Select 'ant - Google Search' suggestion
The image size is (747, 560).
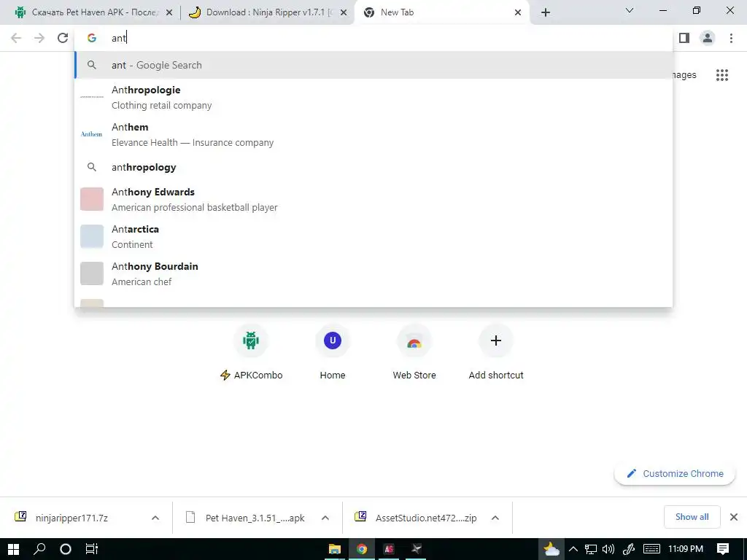pyautogui.click(x=373, y=65)
